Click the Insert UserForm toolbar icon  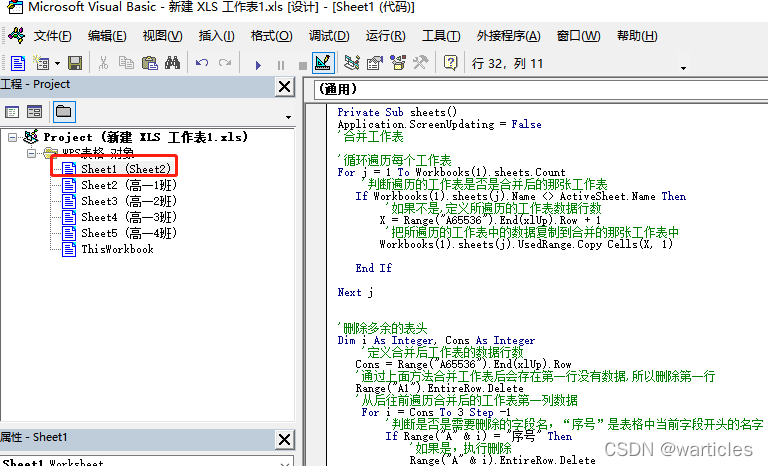(41, 63)
